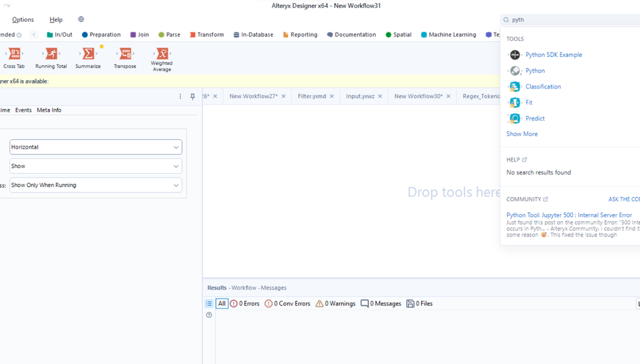This screenshot has width=640, height=364.
Task: Open Help external link icon
Action: [525, 160]
